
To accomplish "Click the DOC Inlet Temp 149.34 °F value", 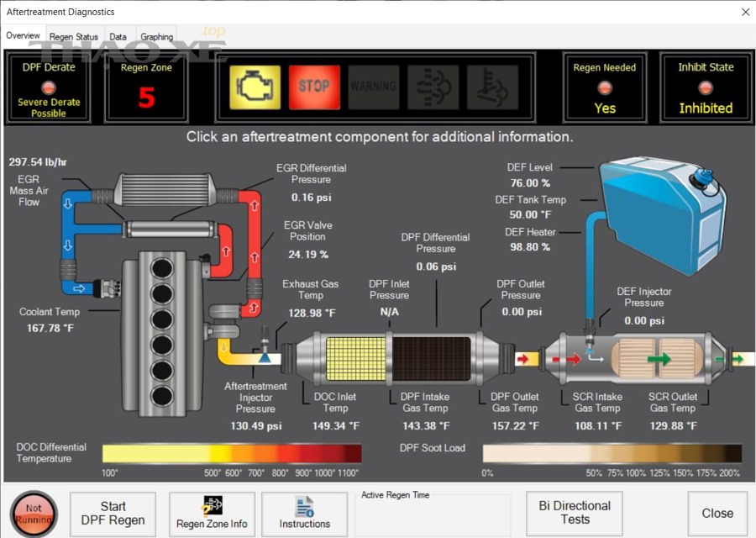I will tap(335, 426).
